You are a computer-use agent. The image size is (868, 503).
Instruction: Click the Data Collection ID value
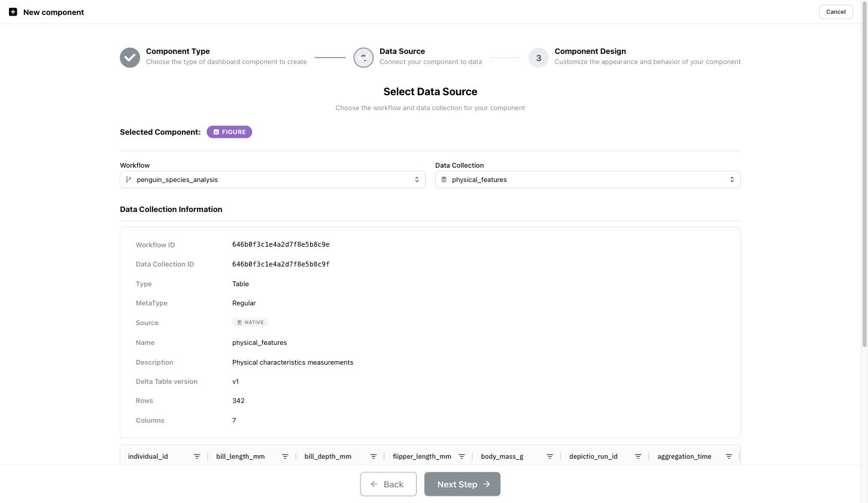281,264
